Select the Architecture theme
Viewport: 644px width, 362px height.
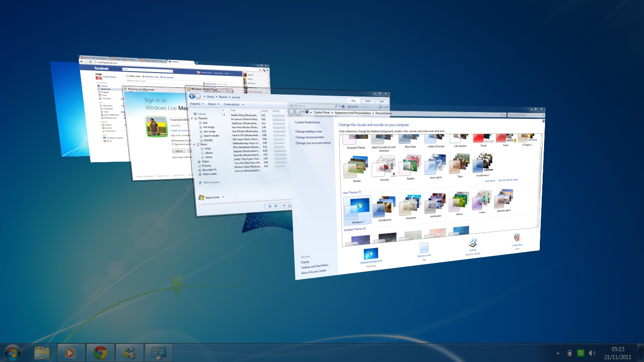(385, 208)
